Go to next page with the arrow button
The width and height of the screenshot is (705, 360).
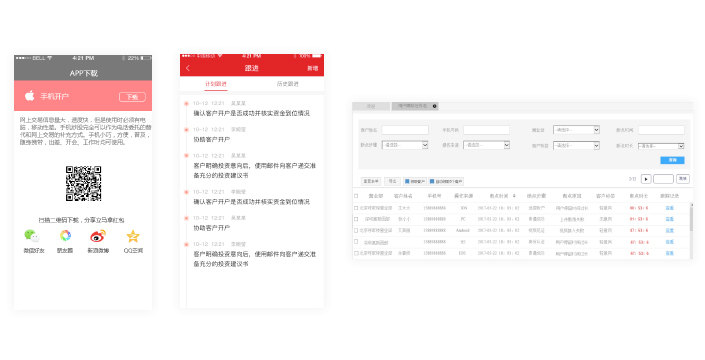pyautogui.click(x=646, y=179)
